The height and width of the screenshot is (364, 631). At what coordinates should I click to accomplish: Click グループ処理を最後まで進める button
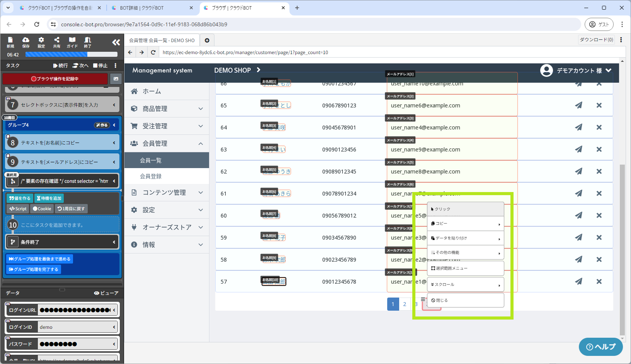(x=40, y=259)
